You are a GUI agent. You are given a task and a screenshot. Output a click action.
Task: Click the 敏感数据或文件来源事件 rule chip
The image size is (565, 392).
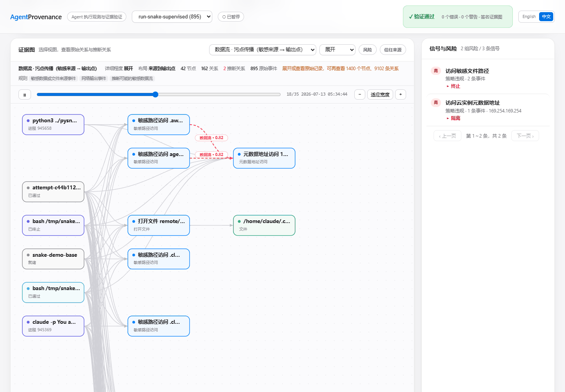click(53, 78)
